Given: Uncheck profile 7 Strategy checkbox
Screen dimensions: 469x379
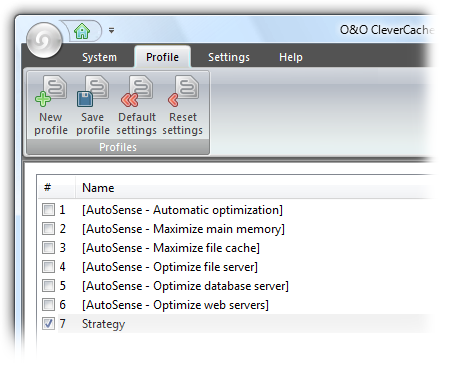Looking at the screenshot, I should pyautogui.click(x=48, y=324).
